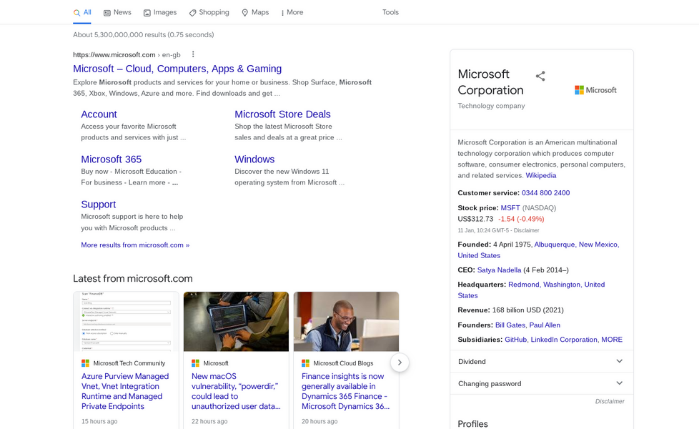
Task: Open Redmond, Washington headquarters link
Action: pyautogui.click(x=556, y=285)
